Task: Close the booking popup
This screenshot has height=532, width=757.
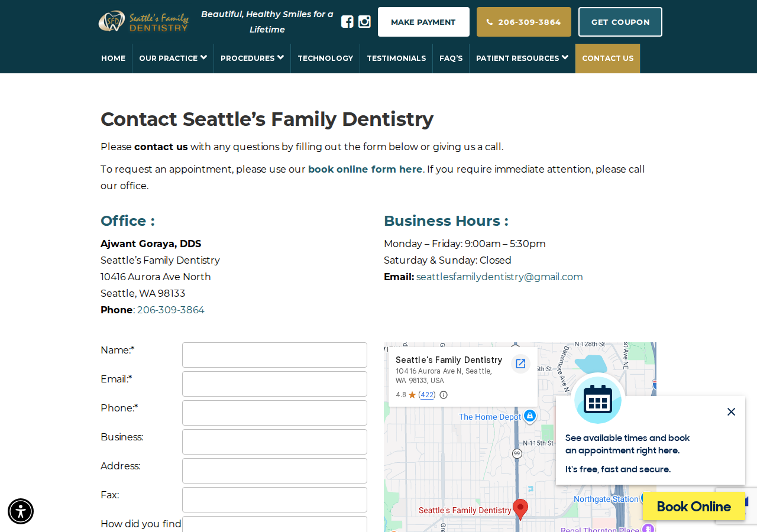Action: click(731, 412)
